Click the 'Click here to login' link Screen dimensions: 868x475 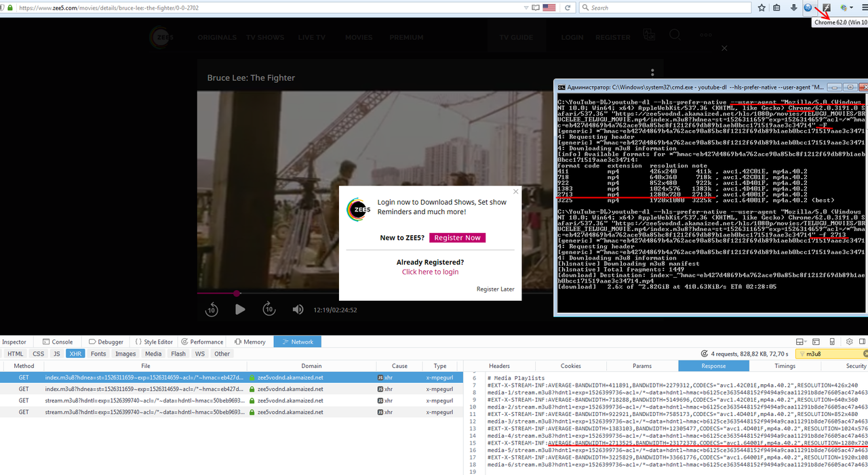430,272
